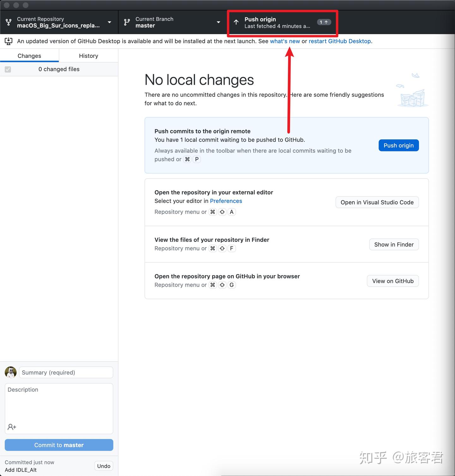The image size is (455, 476).
Task: Click the '0 changed files' label
Action: tap(59, 69)
